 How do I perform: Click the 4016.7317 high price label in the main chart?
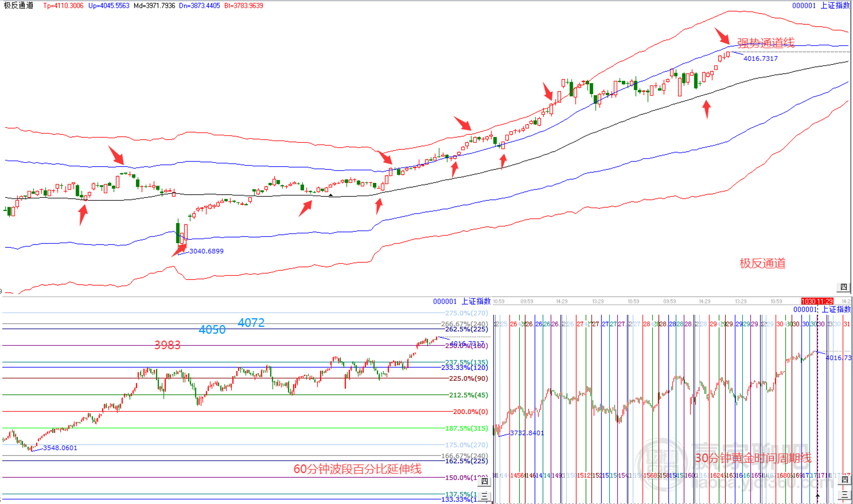click(761, 58)
